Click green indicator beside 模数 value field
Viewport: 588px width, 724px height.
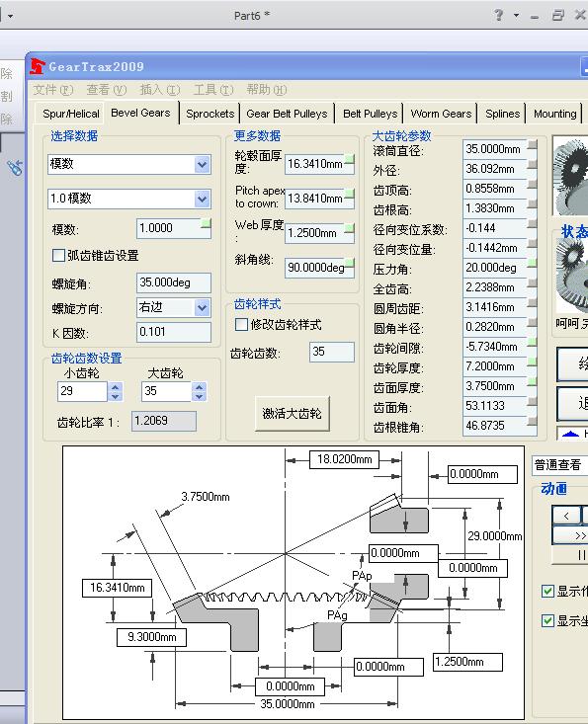click(206, 224)
